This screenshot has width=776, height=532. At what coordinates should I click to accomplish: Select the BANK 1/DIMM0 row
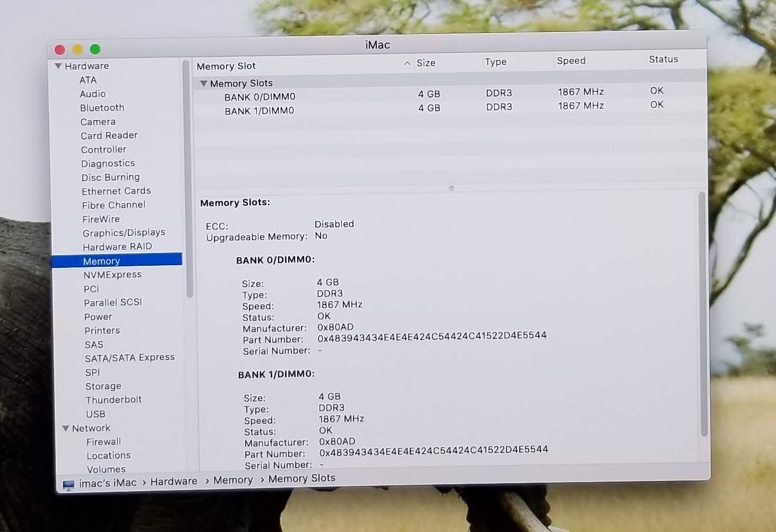point(259,111)
